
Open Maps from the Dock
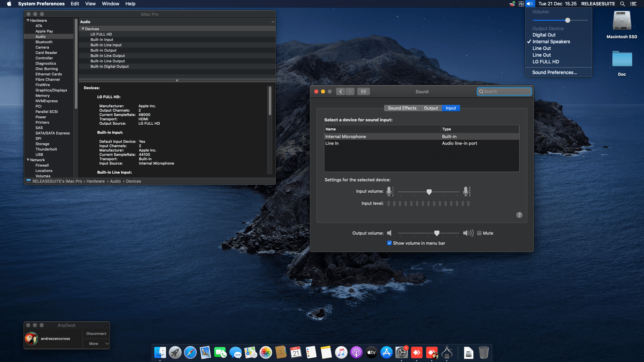pyautogui.click(x=251, y=353)
